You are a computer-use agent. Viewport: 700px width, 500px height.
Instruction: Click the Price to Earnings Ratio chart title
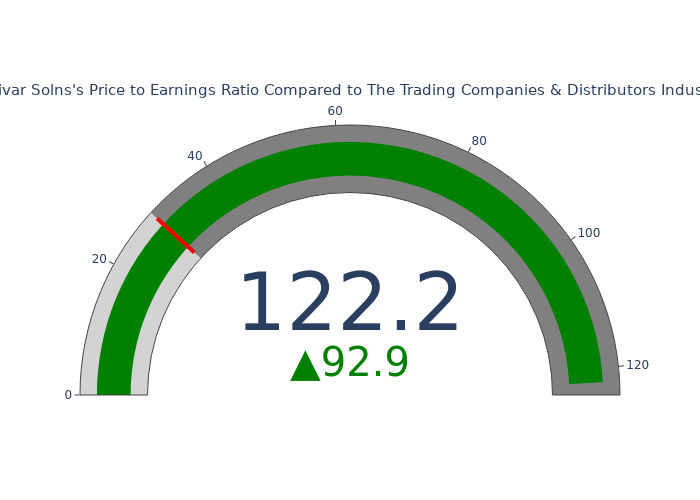point(350,90)
